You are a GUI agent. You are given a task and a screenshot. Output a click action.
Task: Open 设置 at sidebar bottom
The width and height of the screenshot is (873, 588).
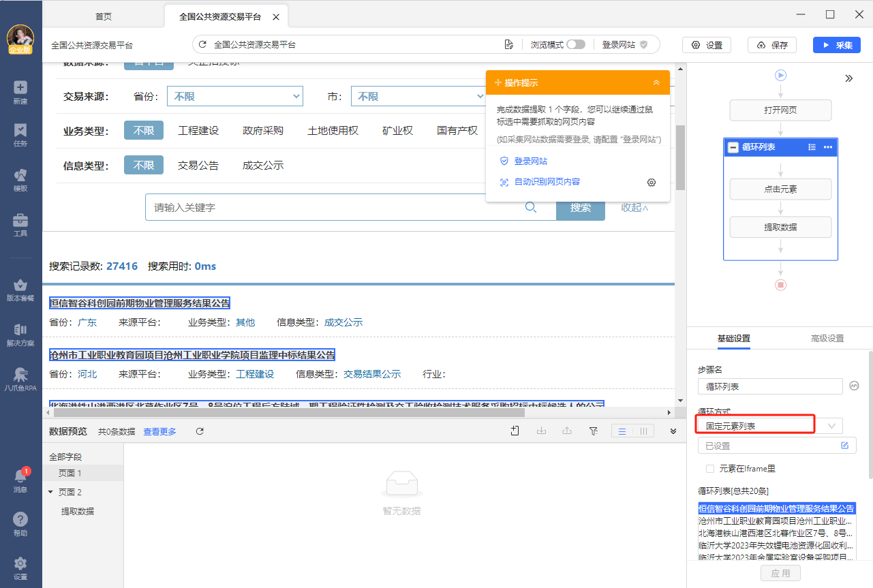coord(20,568)
